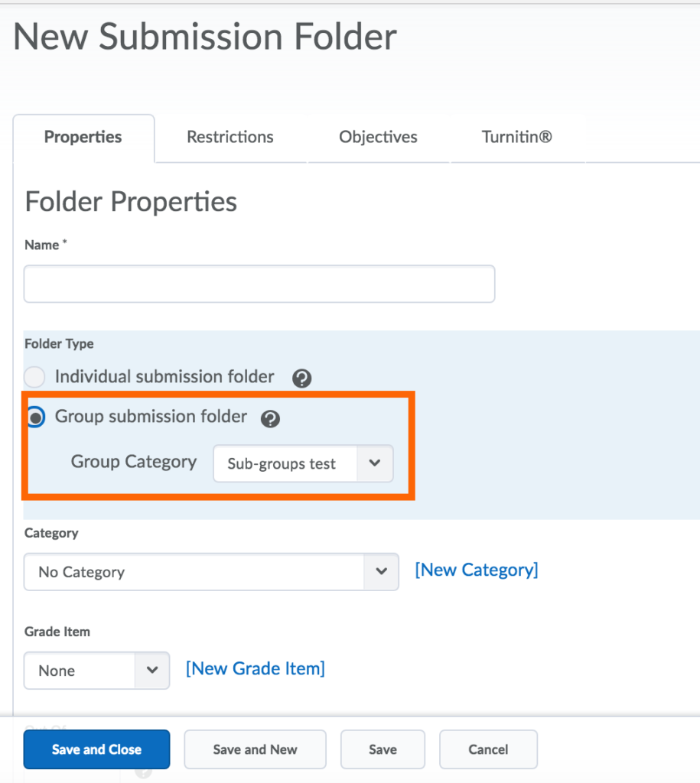
Task: Click the New Grade Item link
Action: (255, 668)
